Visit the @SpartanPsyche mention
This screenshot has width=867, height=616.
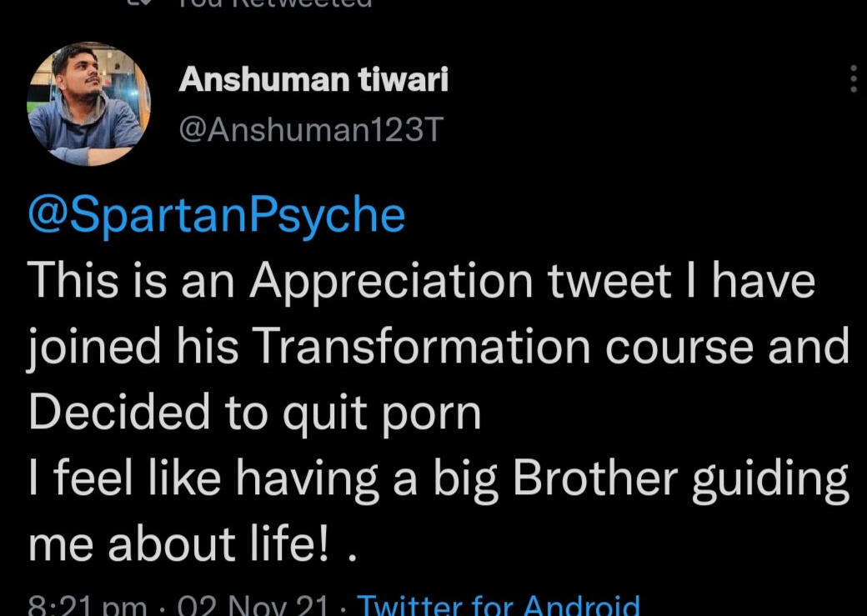click(x=217, y=216)
